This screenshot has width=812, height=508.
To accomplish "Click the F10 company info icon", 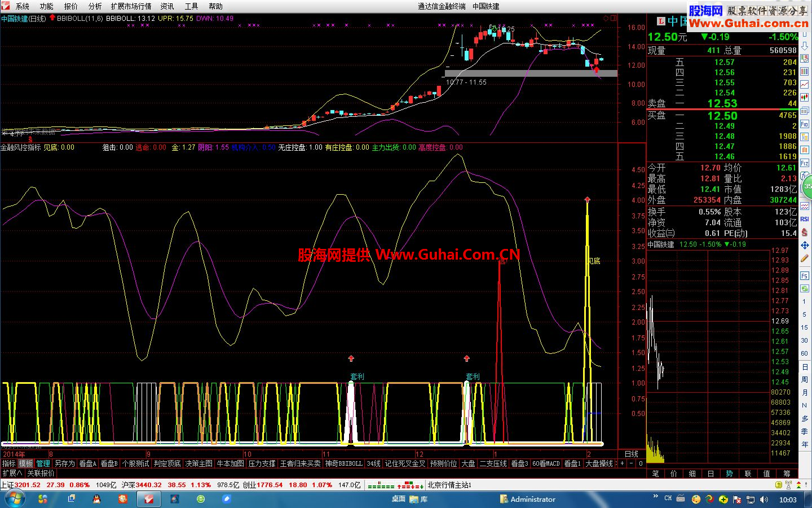I will coord(805,124).
